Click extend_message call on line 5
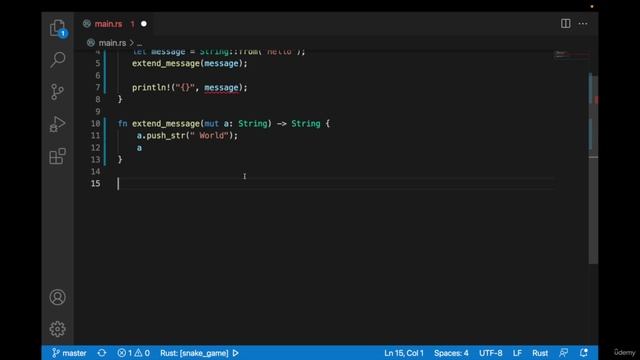The height and width of the screenshot is (360, 640). pyautogui.click(x=166, y=64)
